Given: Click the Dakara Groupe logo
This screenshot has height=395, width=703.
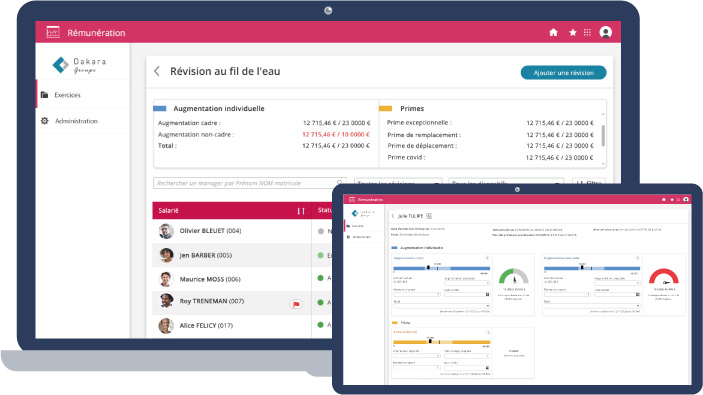Looking at the screenshot, I should pyautogui.click(x=79, y=65).
